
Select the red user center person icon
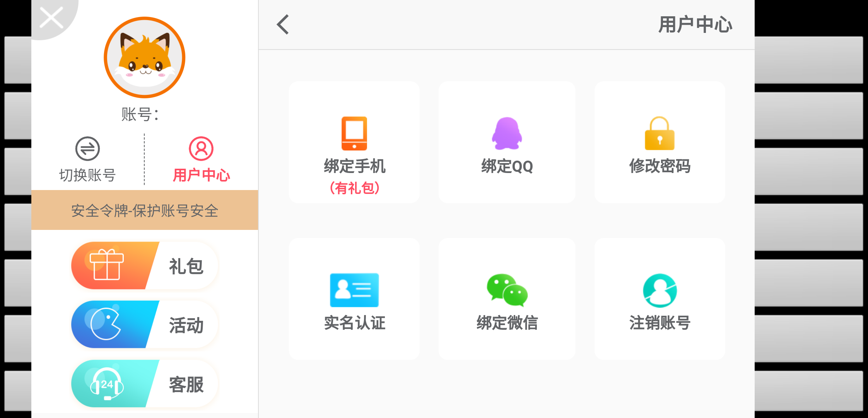[x=201, y=149]
